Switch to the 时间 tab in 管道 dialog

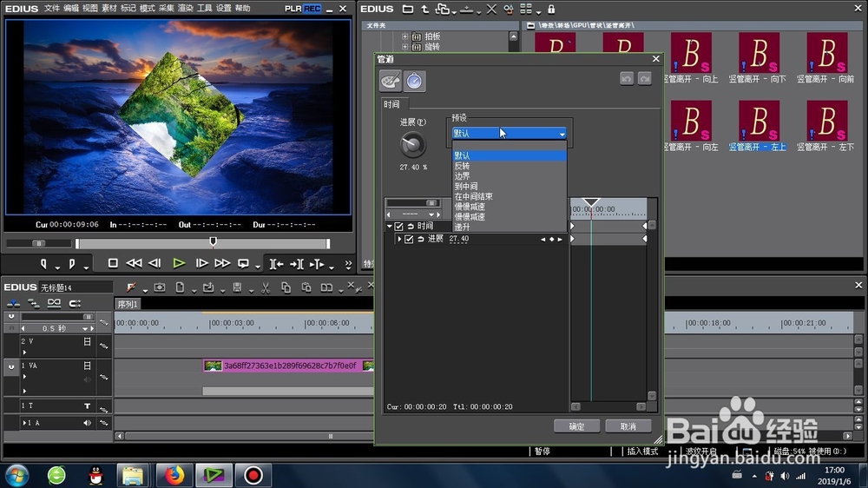[x=392, y=104]
